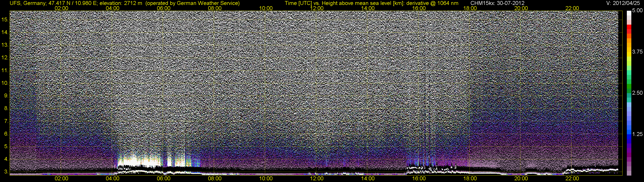Click the 3.75 colorbar scale value
644x182 pixels.
[637, 52]
